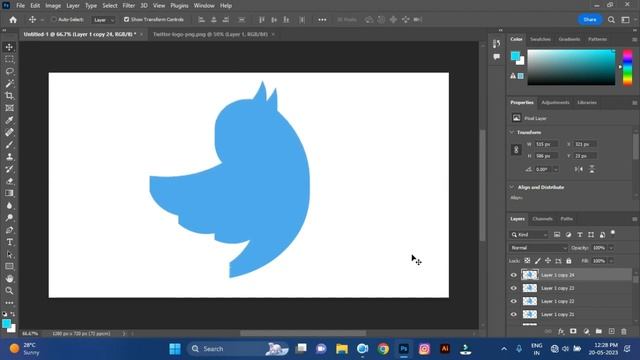Screen dimensions: 640x360
Task: Click the Share button
Action: coord(590,20)
